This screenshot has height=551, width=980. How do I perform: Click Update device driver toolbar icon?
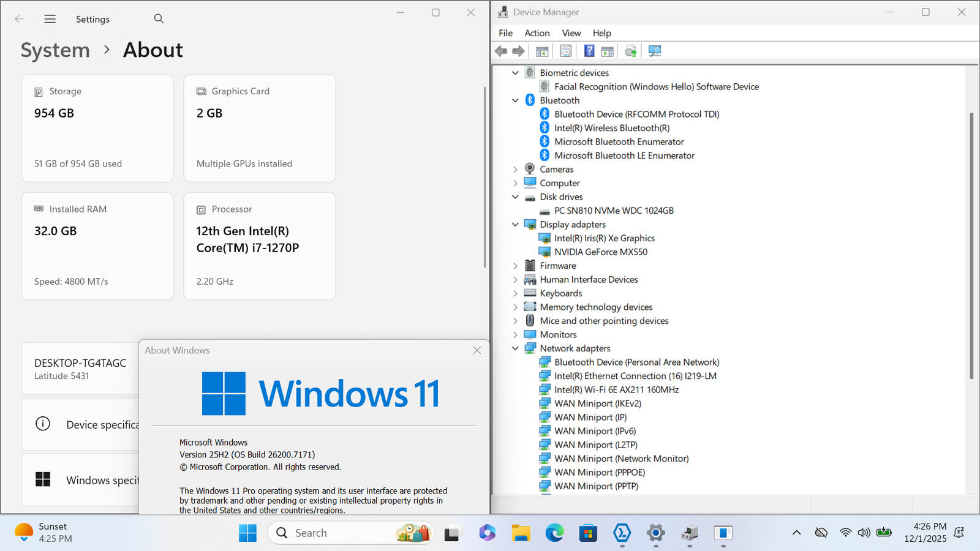coord(630,51)
